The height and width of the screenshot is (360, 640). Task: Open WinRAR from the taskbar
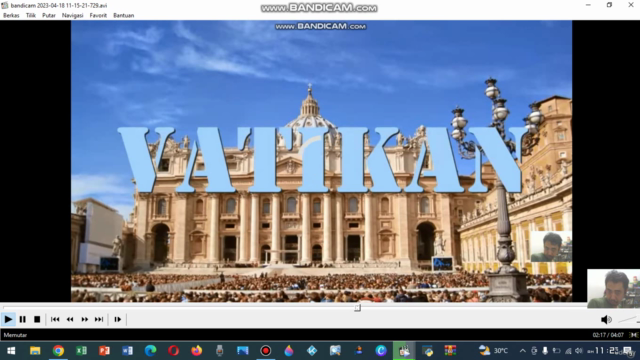tap(450, 351)
